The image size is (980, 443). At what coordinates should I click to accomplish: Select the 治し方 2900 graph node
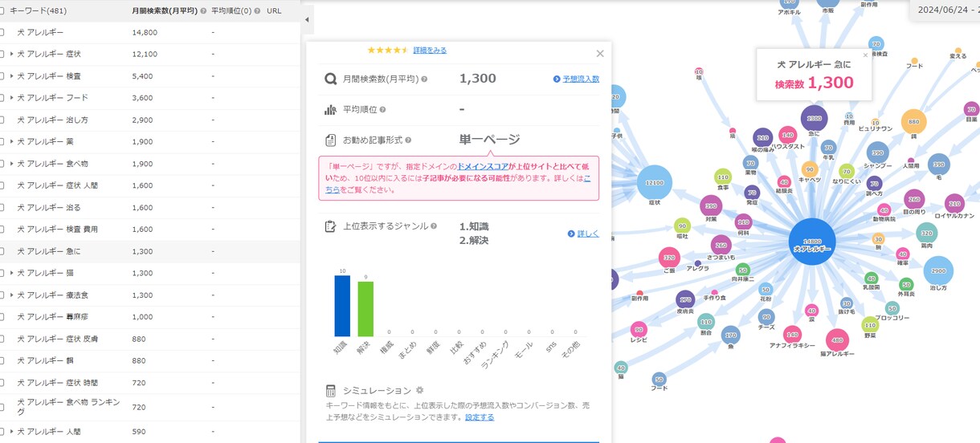(x=938, y=273)
